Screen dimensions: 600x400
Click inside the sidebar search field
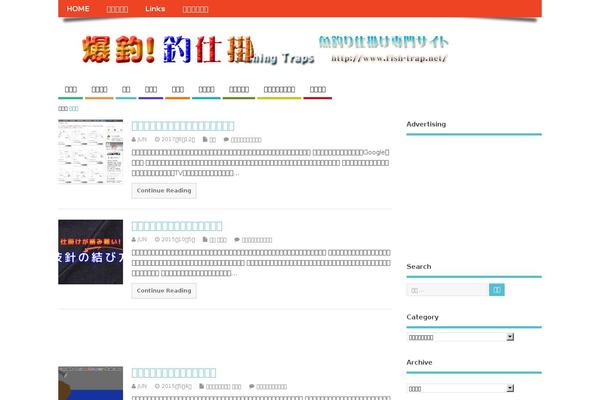tap(448, 290)
